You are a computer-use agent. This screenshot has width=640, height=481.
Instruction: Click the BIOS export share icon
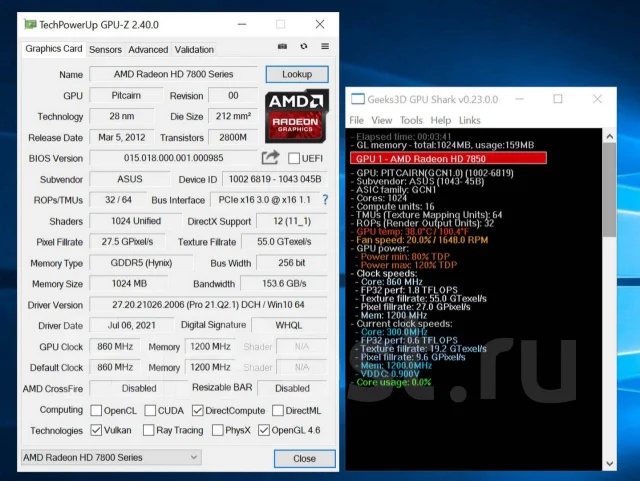pos(270,158)
